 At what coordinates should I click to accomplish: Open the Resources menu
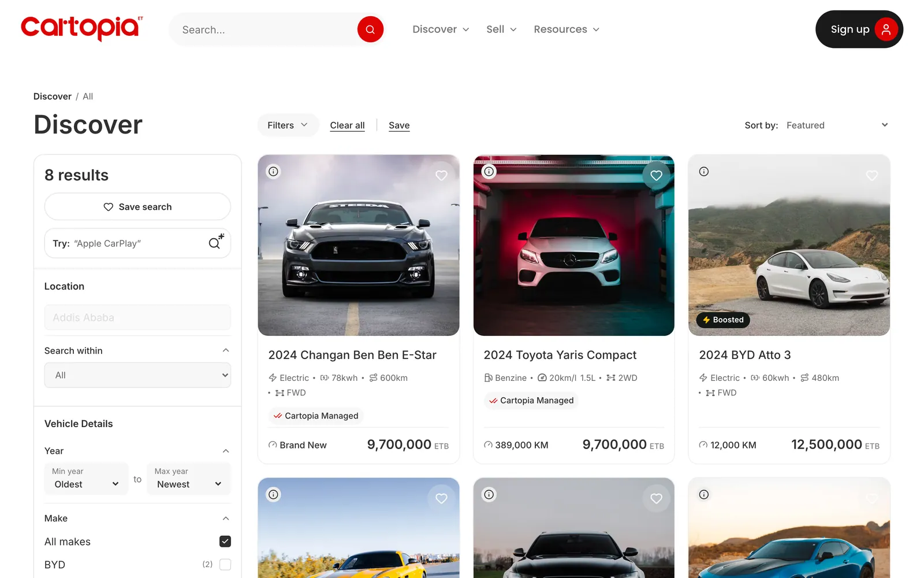(567, 29)
